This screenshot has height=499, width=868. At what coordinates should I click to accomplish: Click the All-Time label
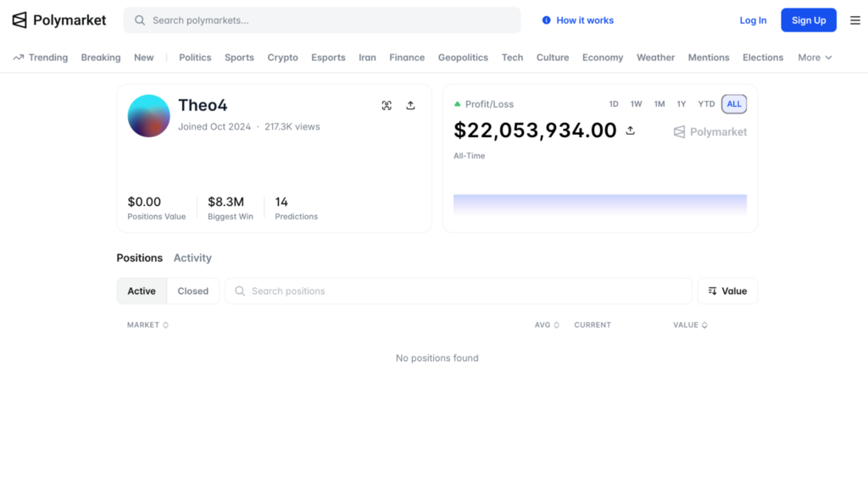(x=469, y=156)
